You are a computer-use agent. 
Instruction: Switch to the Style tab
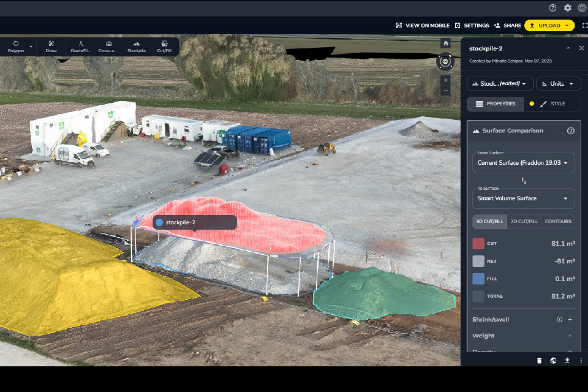552,104
